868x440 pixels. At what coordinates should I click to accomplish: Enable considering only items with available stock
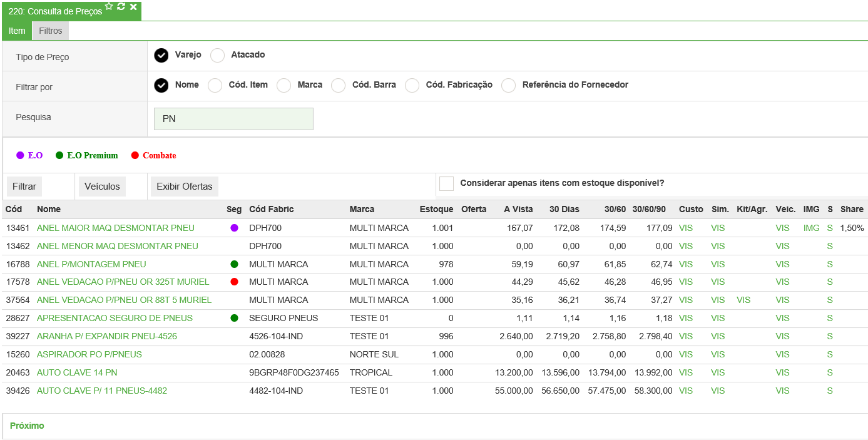point(446,183)
